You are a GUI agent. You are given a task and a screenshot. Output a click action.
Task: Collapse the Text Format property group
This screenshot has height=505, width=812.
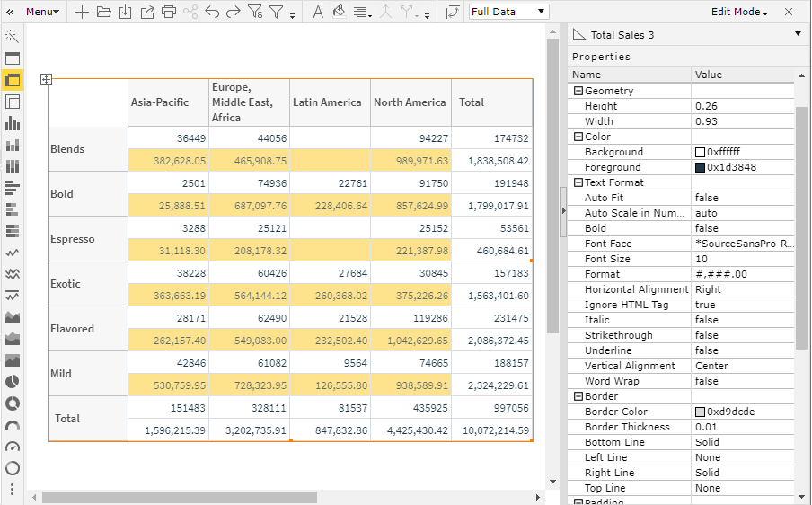coord(578,182)
